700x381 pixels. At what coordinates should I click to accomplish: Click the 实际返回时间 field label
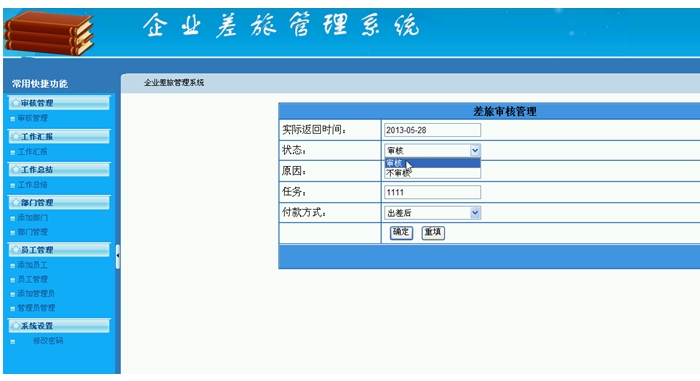314,130
